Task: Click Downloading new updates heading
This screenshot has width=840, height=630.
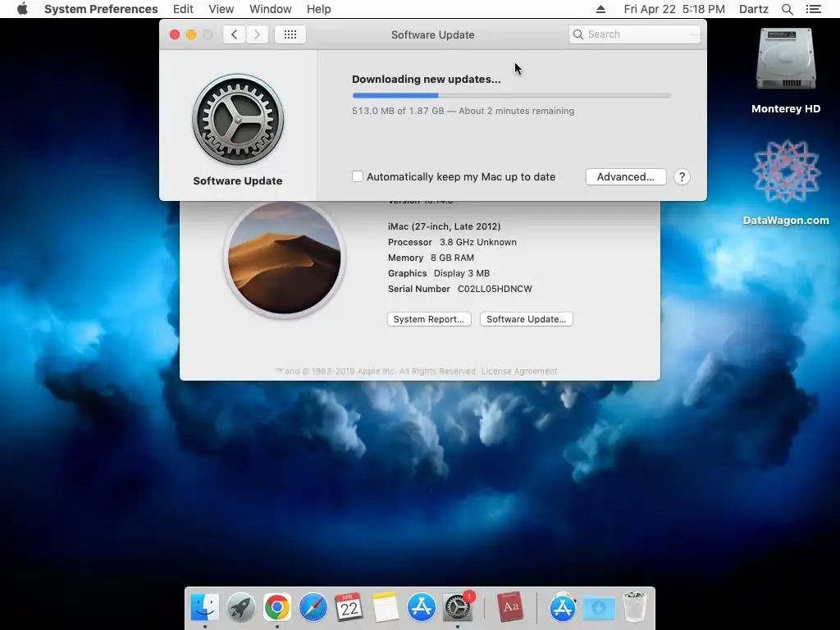Action: 427,80
